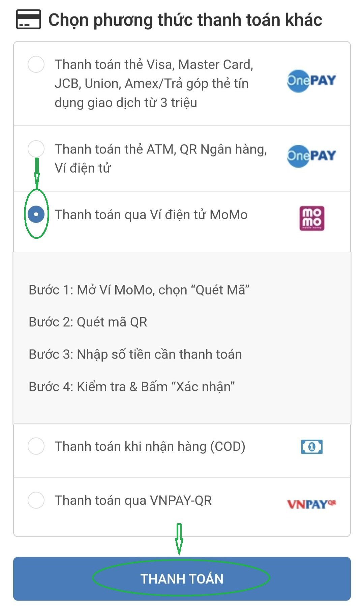Click OnePay logo beside ATM, QR option
Image resolution: width=364 pixels, height=612 pixels.
pos(311,156)
